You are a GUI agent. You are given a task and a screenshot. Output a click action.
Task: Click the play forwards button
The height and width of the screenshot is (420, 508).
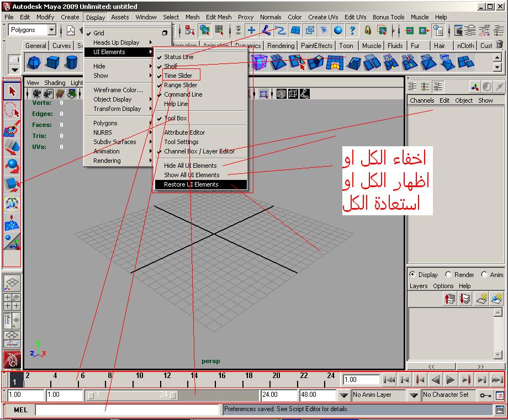pos(450,380)
